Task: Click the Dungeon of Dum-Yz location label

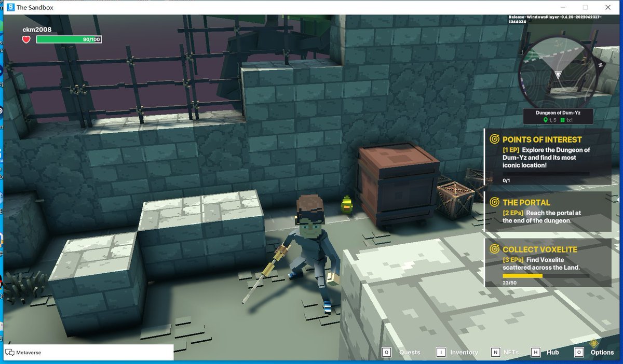Action: tap(557, 112)
